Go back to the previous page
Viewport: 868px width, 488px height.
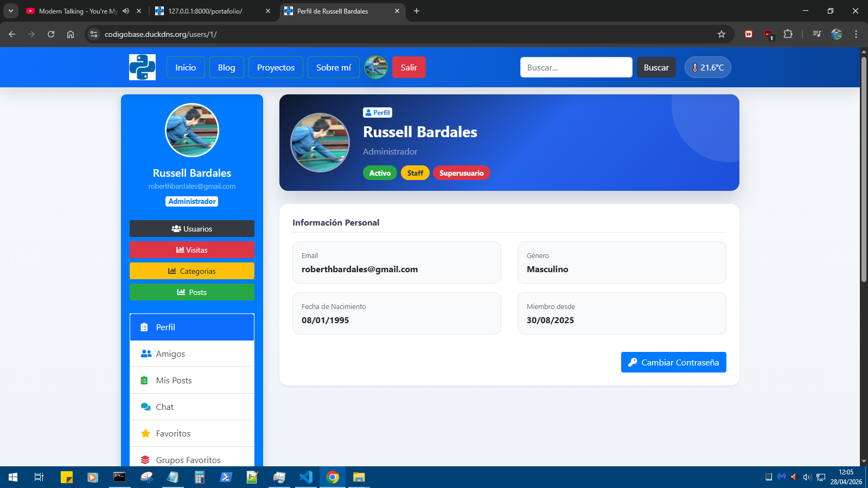point(12,34)
